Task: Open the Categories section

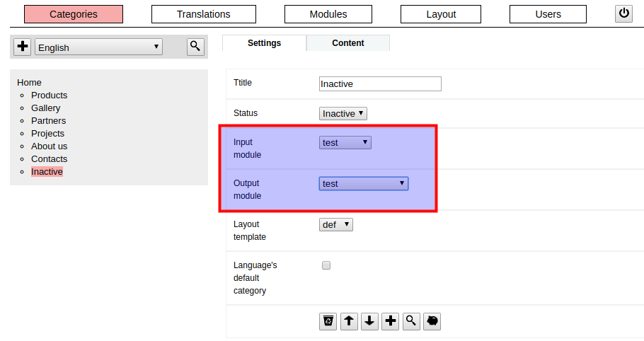Action: click(74, 14)
